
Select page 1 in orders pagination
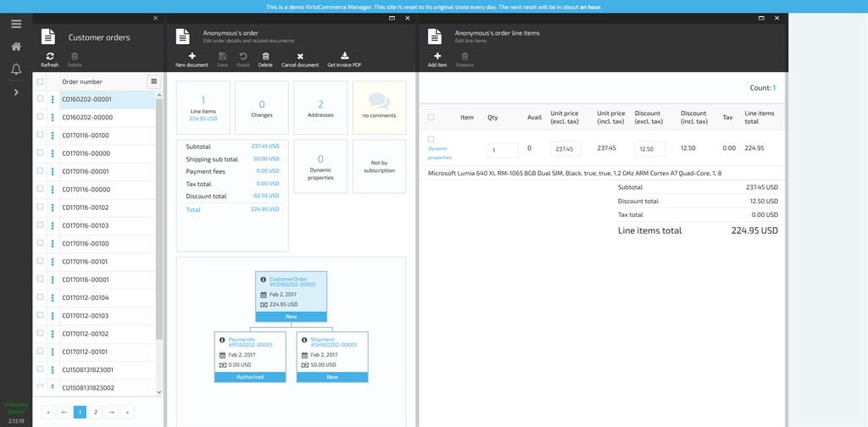point(80,412)
